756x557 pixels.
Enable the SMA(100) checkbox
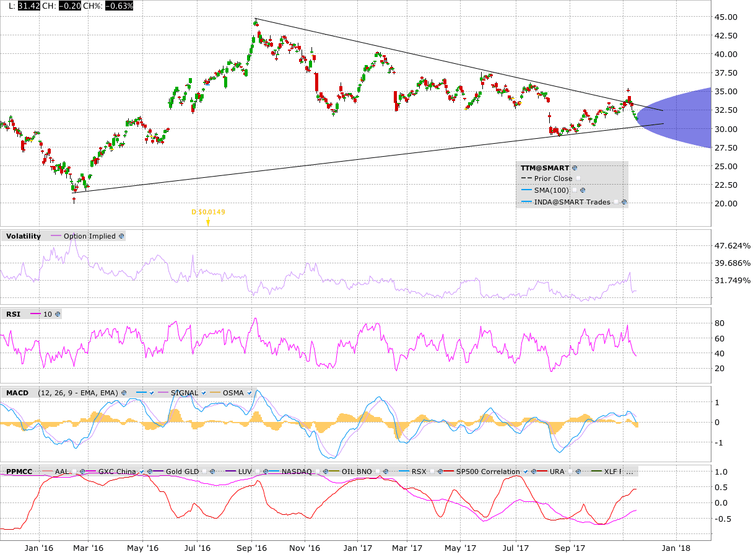(574, 190)
